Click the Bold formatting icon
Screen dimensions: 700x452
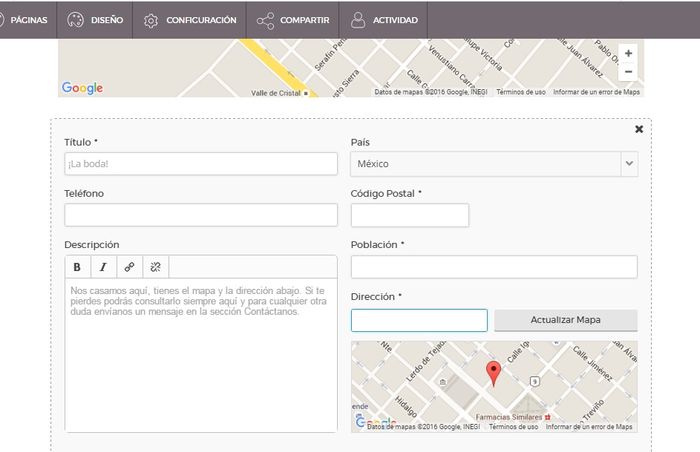pos(77,267)
